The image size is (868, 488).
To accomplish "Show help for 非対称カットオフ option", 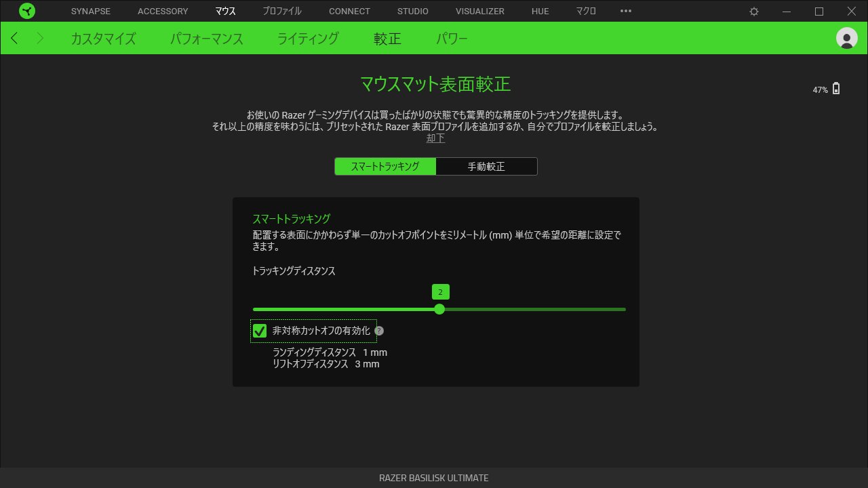I will [379, 331].
